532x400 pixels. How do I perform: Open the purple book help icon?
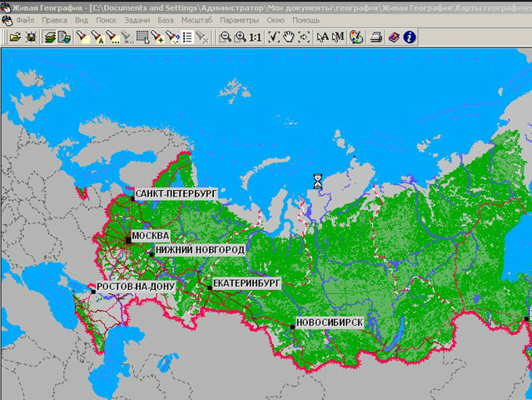pyautogui.click(x=393, y=37)
